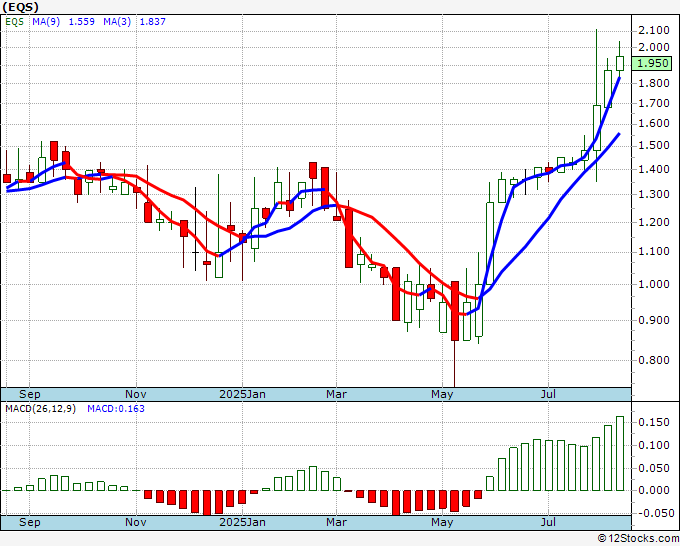This screenshot has height=546, width=680.
Task: Click the 0.150 MACD axis label
Action: click(x=654, y=422)
